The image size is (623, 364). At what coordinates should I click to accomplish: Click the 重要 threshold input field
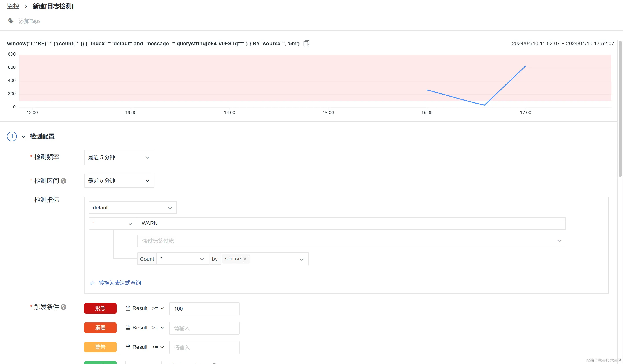pyautogui.click(x=204, y=328)
